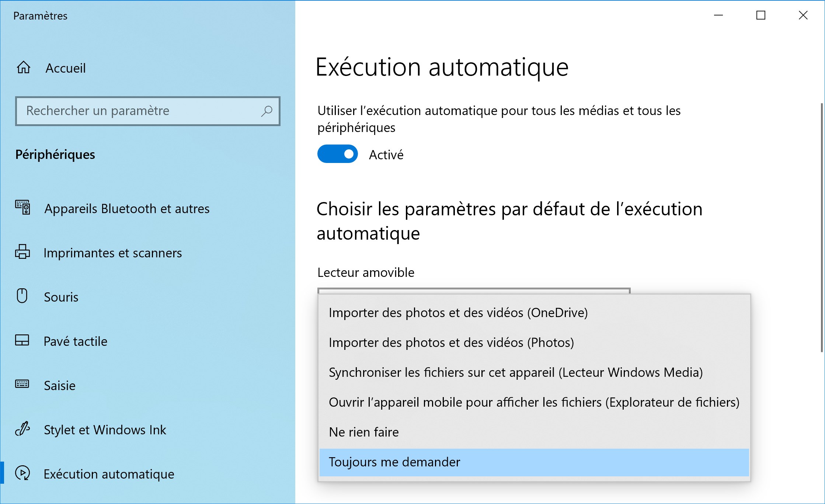Disable the Activé autoplay toggle

tap(338, 154)
